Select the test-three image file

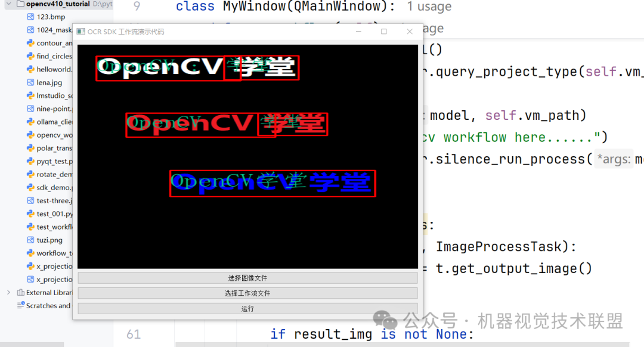coord(54,201)
